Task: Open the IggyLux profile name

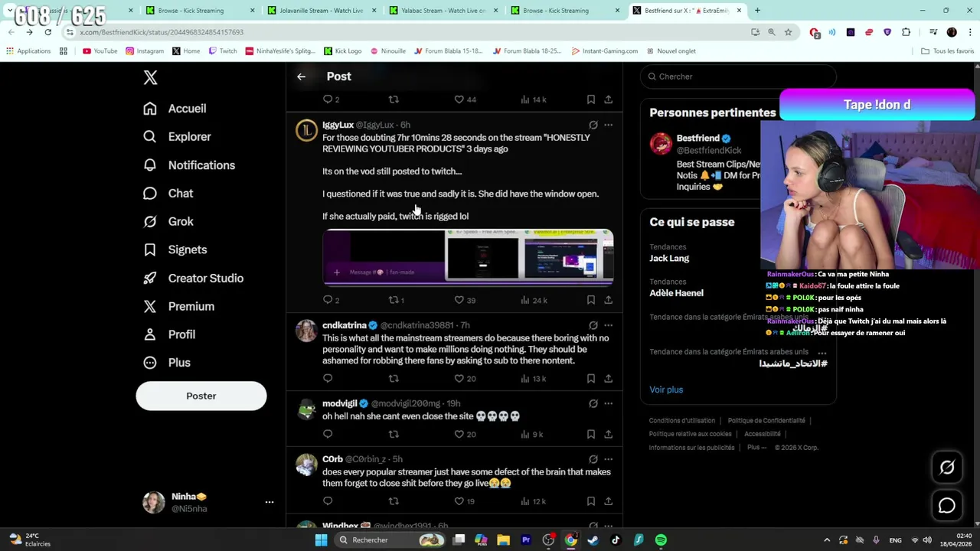Action: click(338, 125)
